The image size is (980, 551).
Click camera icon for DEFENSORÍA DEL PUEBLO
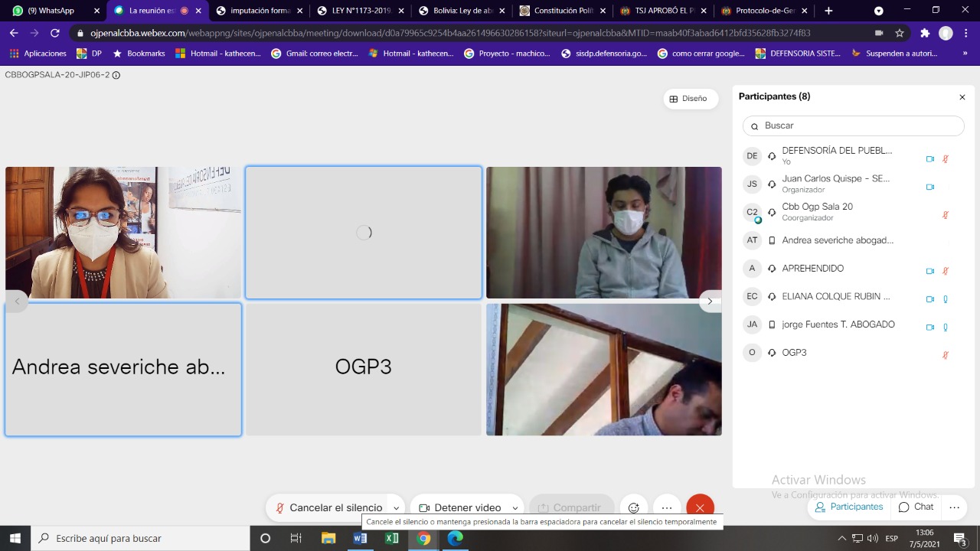[930, 159]
